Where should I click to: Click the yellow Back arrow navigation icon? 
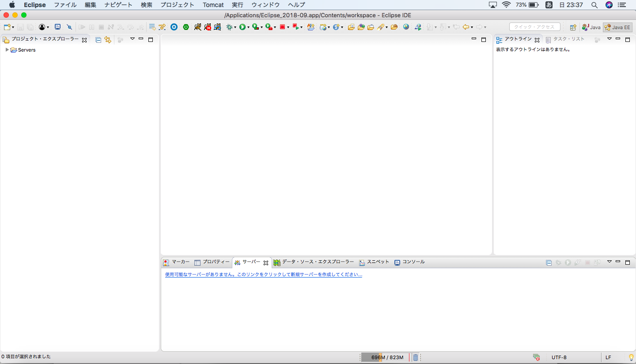click(x=466, y=27)
